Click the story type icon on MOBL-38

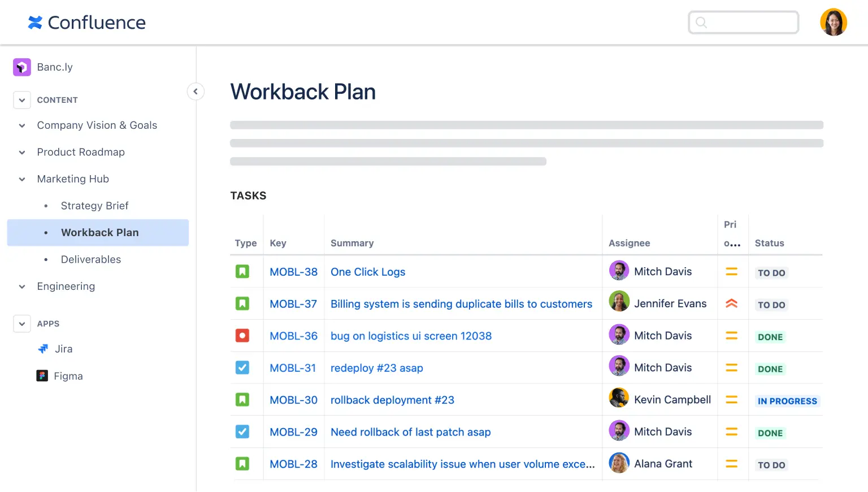[x=243, y=271]
